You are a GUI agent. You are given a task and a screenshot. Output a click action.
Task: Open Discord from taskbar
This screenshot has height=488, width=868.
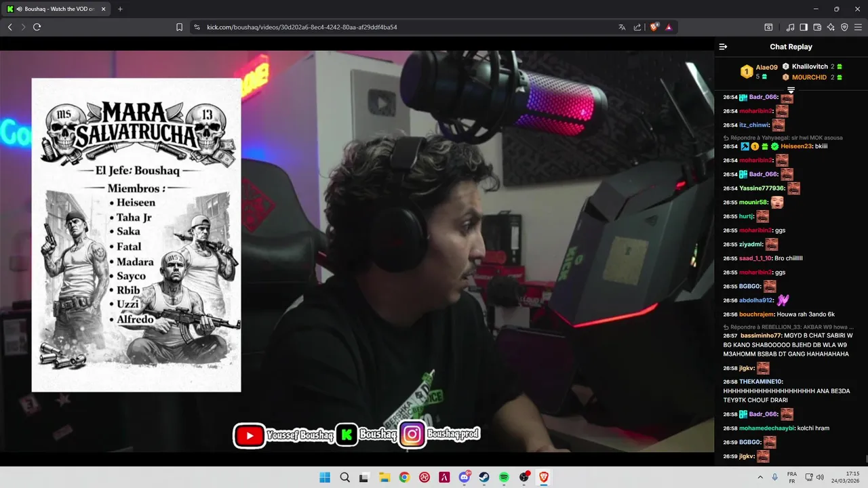465,477
